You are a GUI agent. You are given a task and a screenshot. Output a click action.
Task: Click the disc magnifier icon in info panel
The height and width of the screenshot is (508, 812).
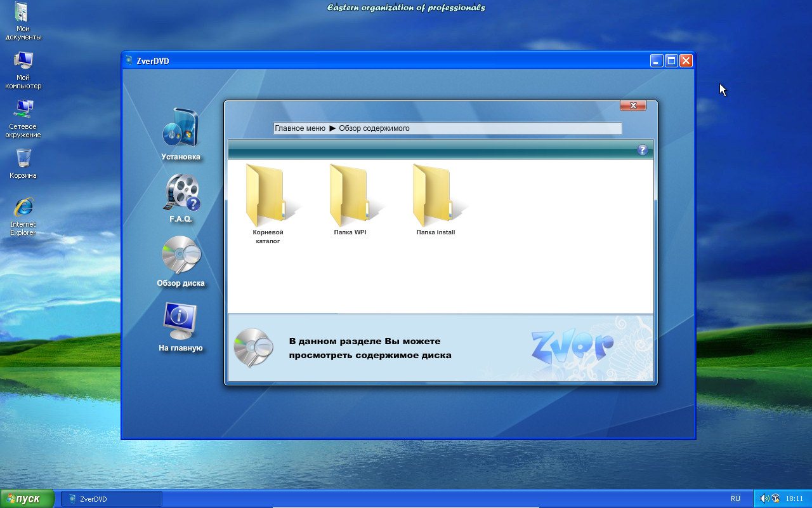pos(253,347)
